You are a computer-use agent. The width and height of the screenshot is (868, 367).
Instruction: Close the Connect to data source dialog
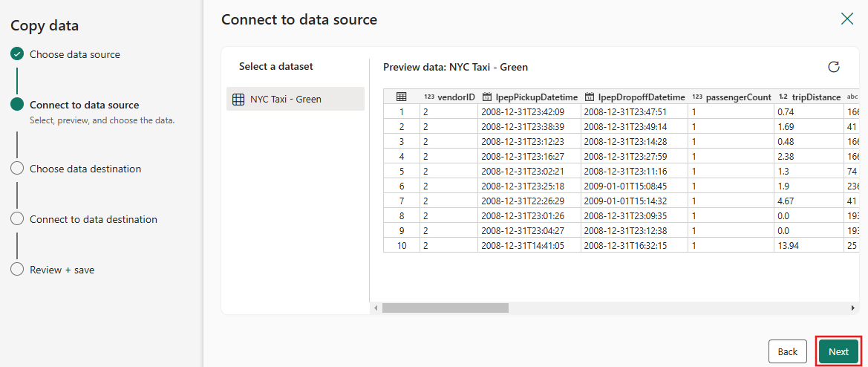[846, 19]
